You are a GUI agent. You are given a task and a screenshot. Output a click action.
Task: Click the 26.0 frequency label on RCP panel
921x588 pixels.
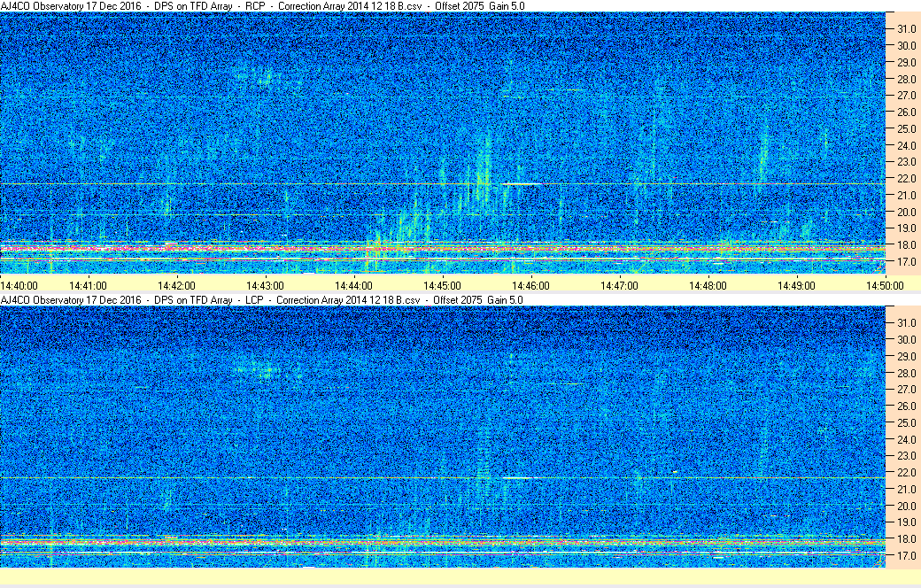(x=906, y=112)
